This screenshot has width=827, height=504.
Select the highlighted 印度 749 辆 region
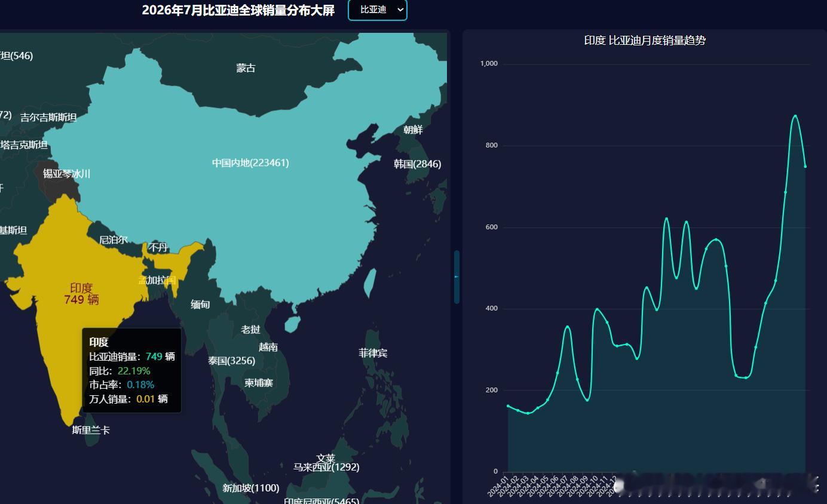pos(81,294)
